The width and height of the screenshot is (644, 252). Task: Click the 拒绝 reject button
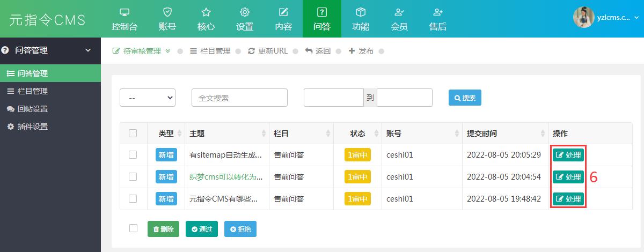240,229
